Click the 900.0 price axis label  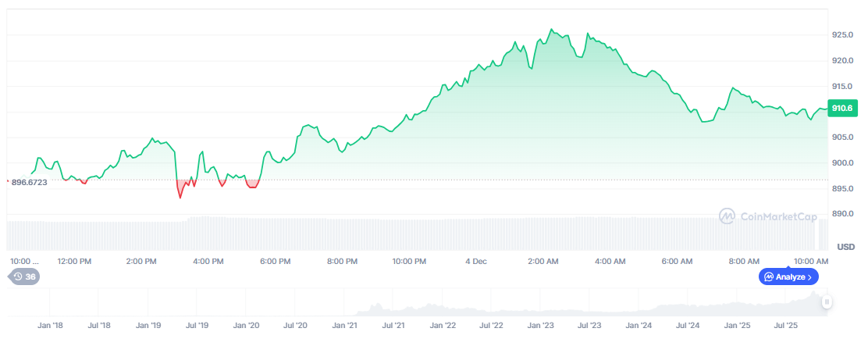click(x=841, y=162)
